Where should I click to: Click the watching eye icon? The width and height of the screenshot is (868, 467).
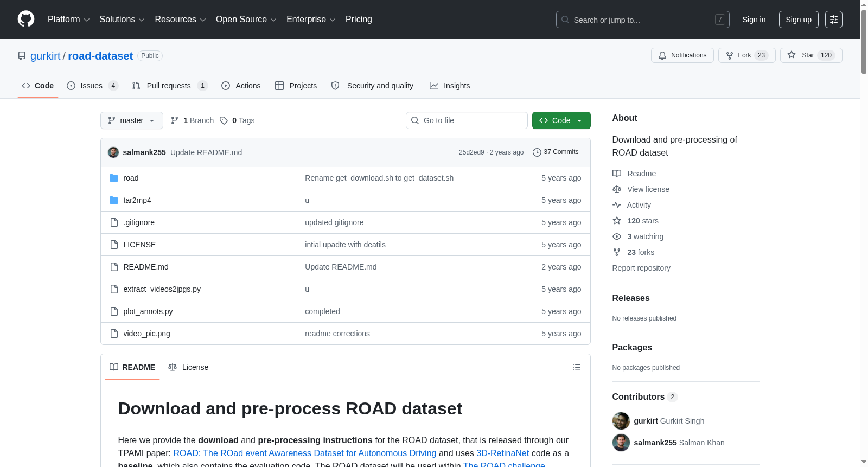[617, 236]
